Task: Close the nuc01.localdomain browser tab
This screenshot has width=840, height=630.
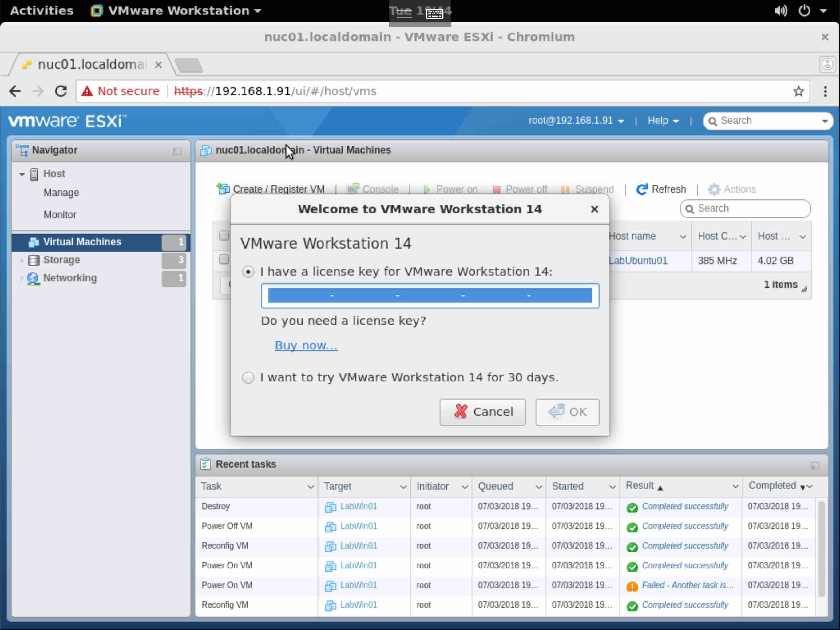Action: 158,65
